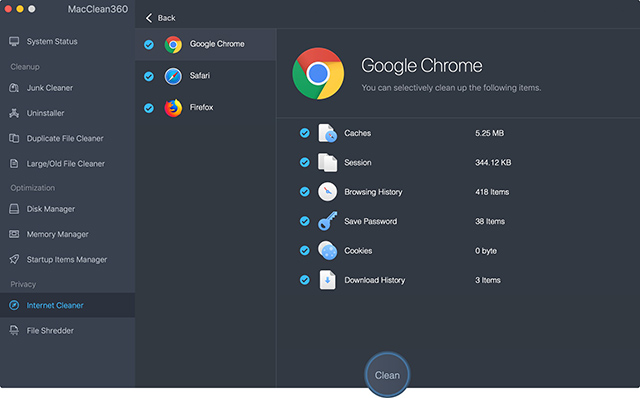Click the 344.12 KB session size
Screen dimensions: 640x398
pyautogui.click(x=493, y=162)
